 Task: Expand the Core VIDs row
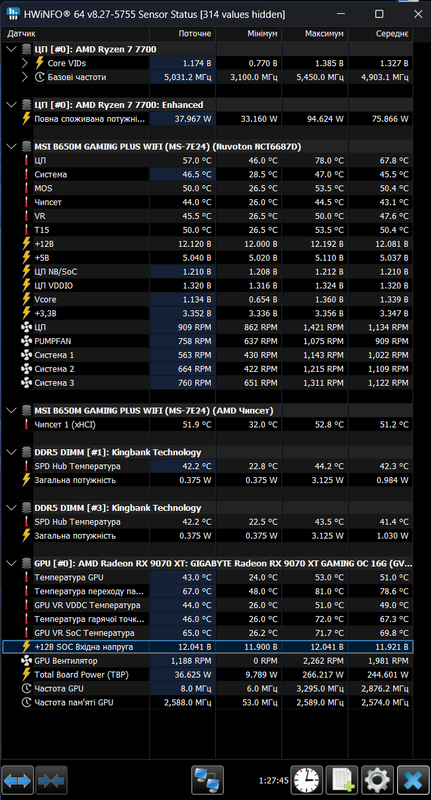pos(24,63)
